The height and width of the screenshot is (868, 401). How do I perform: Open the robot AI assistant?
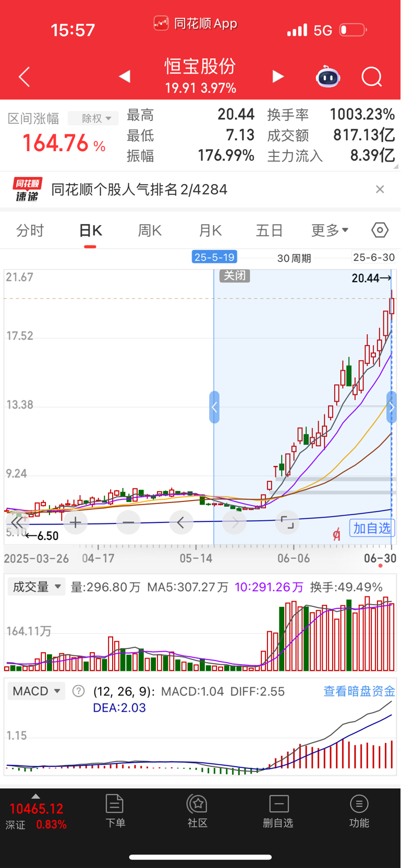click(x=328, y=77)
